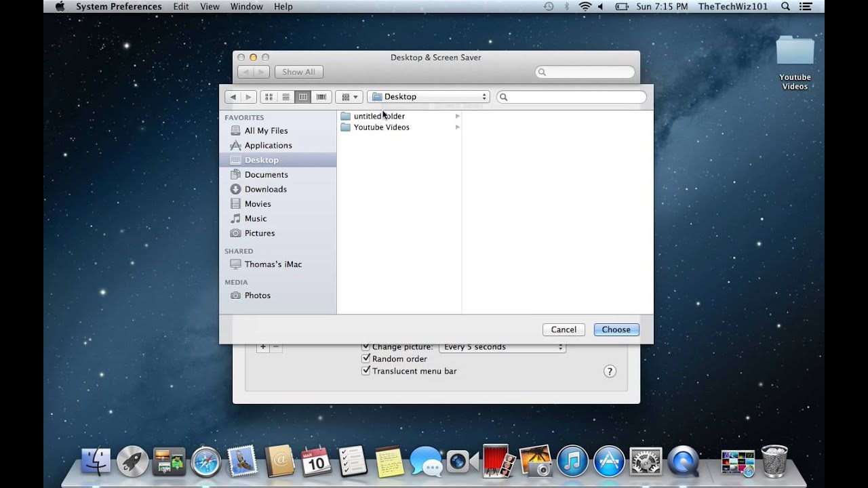Open the Help menu
The height and width of the screenshot is (488, 868).
click(283, 7)
